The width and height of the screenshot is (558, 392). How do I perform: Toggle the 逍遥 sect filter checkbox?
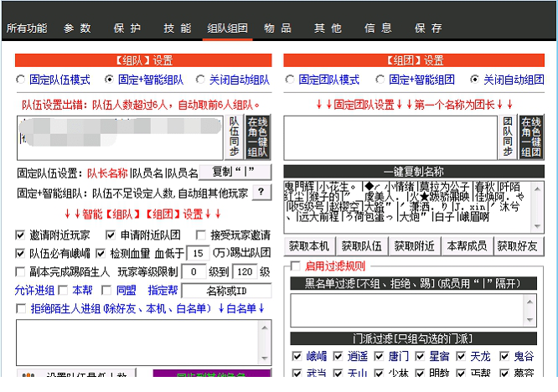[x=338, y=356]
